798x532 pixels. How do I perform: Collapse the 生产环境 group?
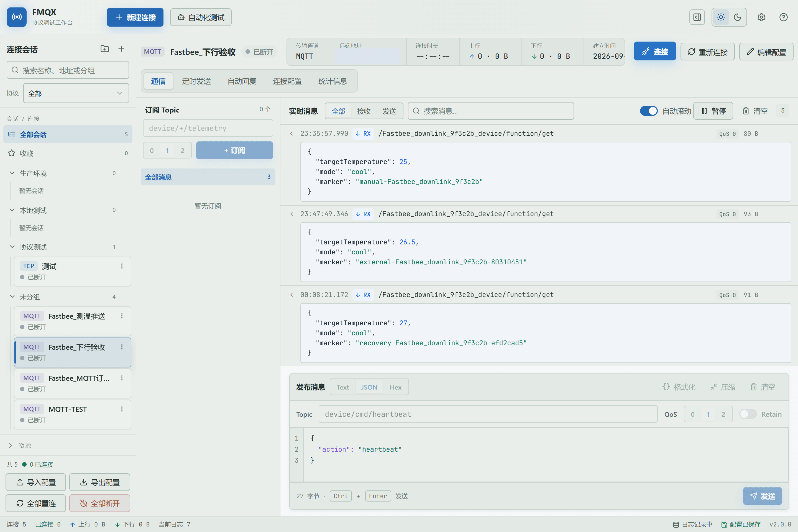[x=12, y=173]
